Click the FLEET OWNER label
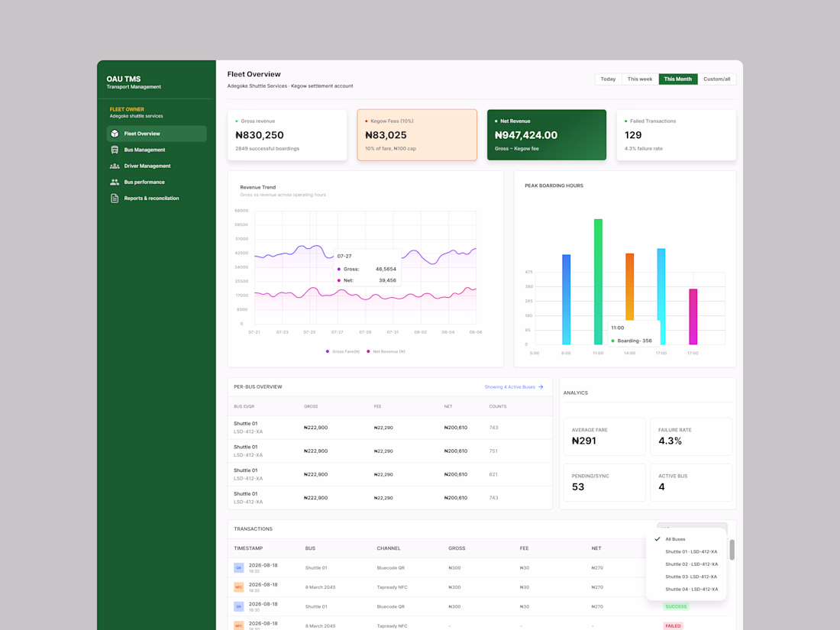840x630 pixels. click(x=127, y=109)
